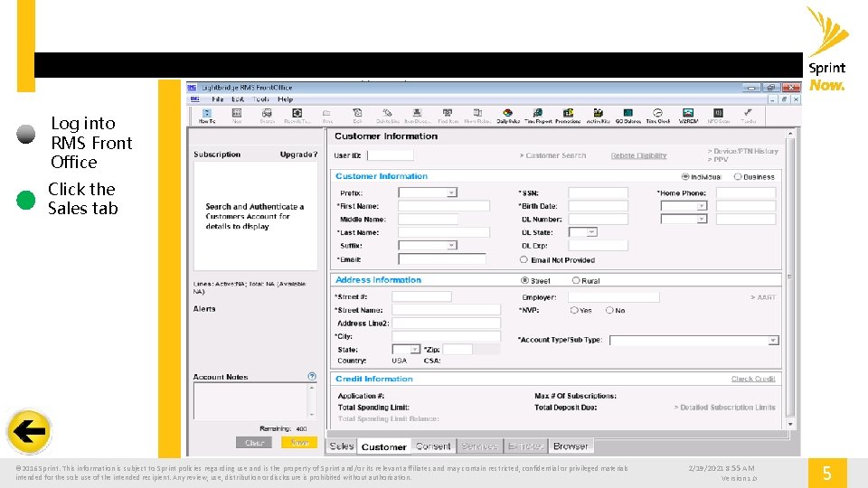Click the Save icon in the top toolbar
This screenshot has width=868, height=488.
click(327, 116)
